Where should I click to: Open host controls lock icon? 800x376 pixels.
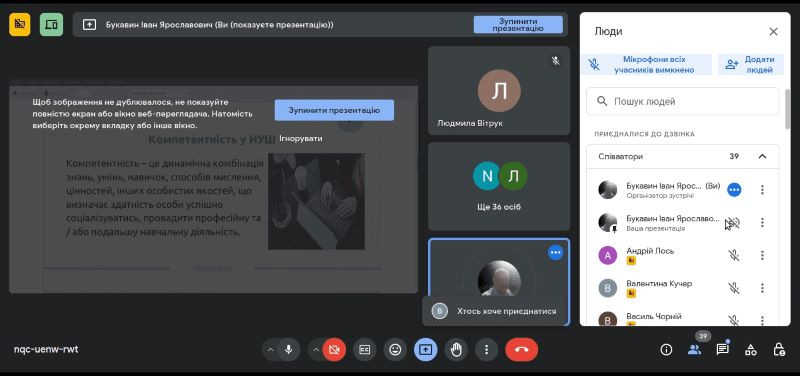(x=779, y=349)
